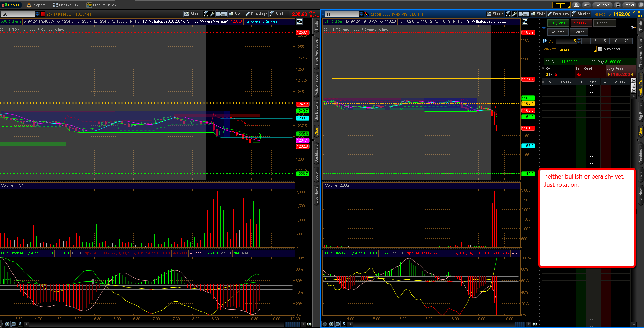Click the Cancel button
This screenshot has width=644, height=328.
pyautogui.click(x=604, y=23)
